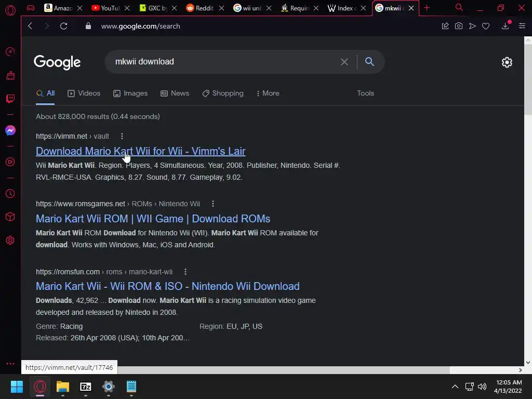Open Extensions cube icon in sidebar
532x399 pixels.
[x=10, y=217]
